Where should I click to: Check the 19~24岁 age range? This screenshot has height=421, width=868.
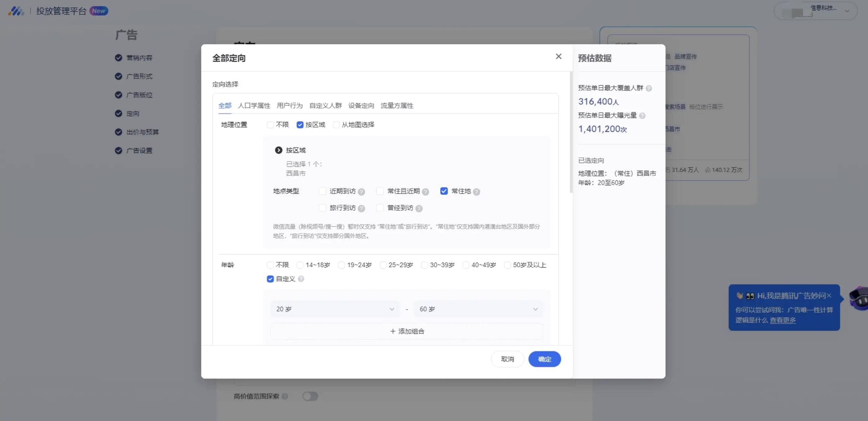(x=341, y=265)
